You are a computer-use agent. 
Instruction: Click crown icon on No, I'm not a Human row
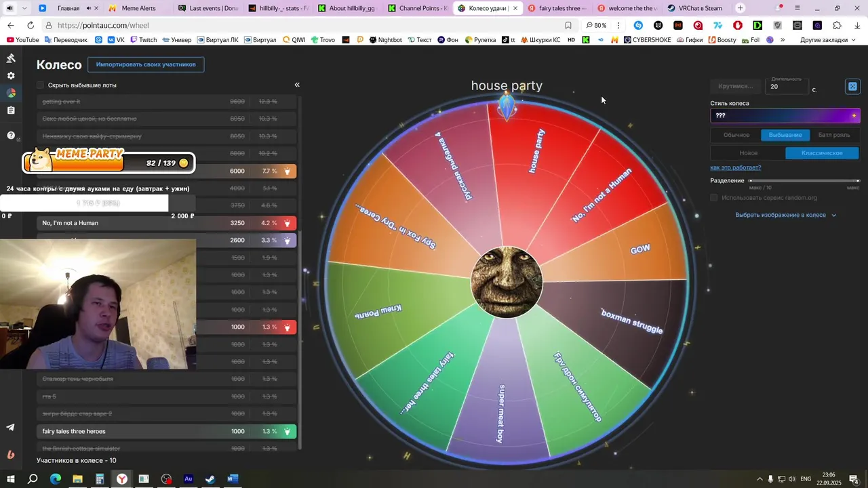coord(287,223)
